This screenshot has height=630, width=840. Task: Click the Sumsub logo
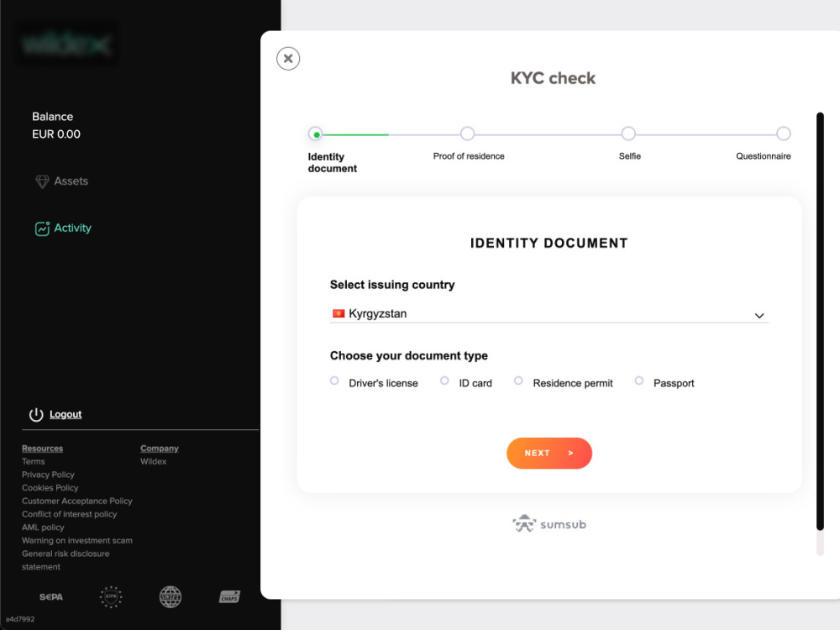point(549,524)
